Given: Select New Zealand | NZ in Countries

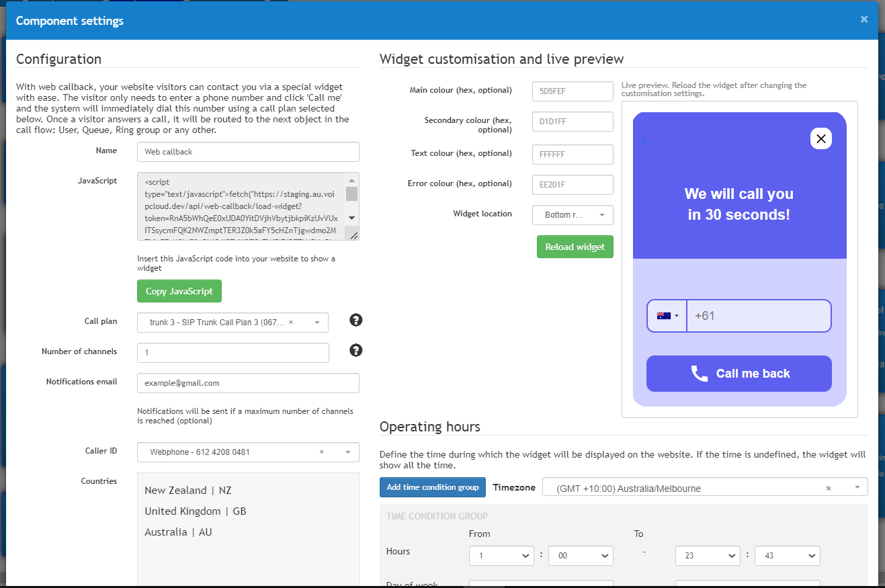Looking at the screenshot, I should click(188, 491).
